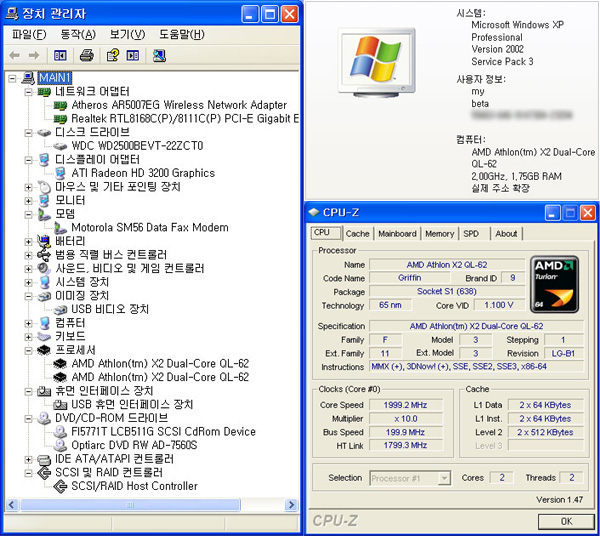Viewport: 600px width, 538px height.
Task: Select the Optiarc DVD RW AD-7560S icon
Action: [x=60, y=445]
